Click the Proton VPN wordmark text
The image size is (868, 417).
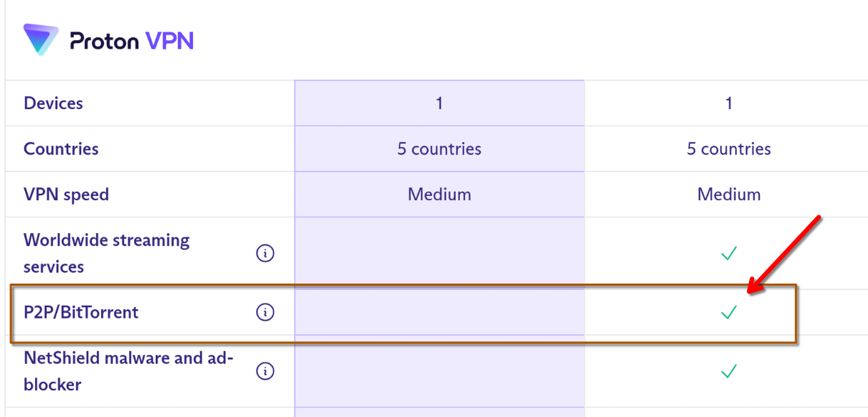coord(132,41)
